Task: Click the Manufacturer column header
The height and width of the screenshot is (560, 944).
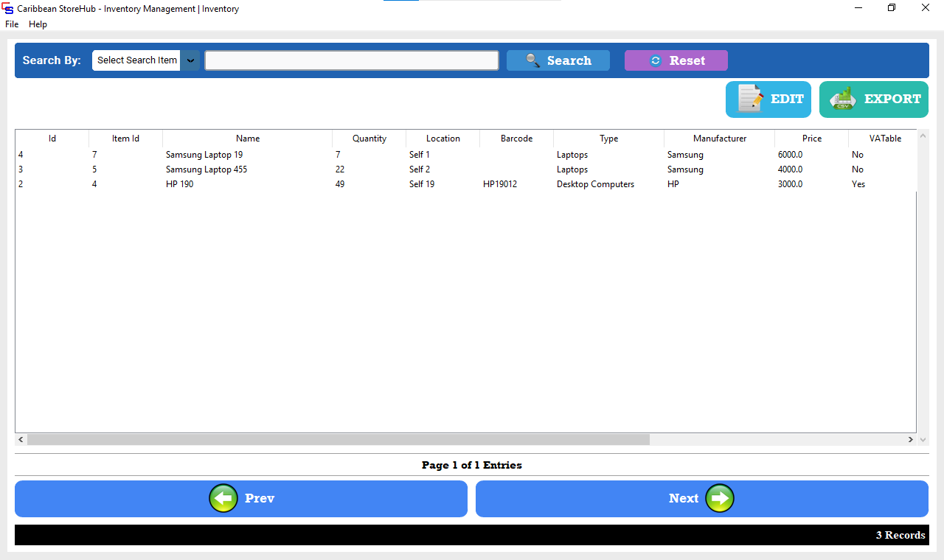Action: pos(720,139)
